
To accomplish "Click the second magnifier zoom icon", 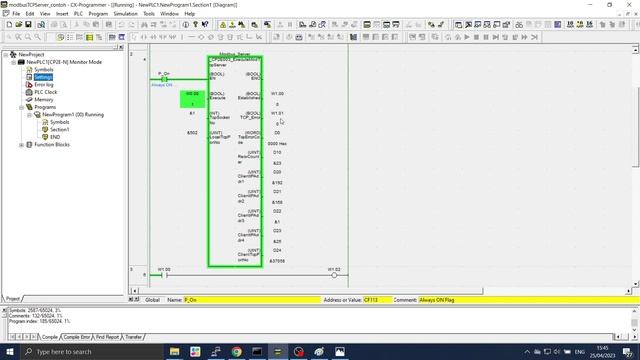I will [x=18, y=37].
